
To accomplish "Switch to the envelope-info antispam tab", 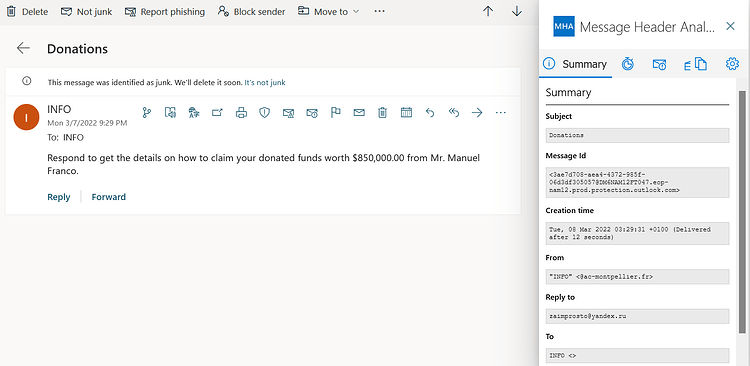I will (659, 64).
